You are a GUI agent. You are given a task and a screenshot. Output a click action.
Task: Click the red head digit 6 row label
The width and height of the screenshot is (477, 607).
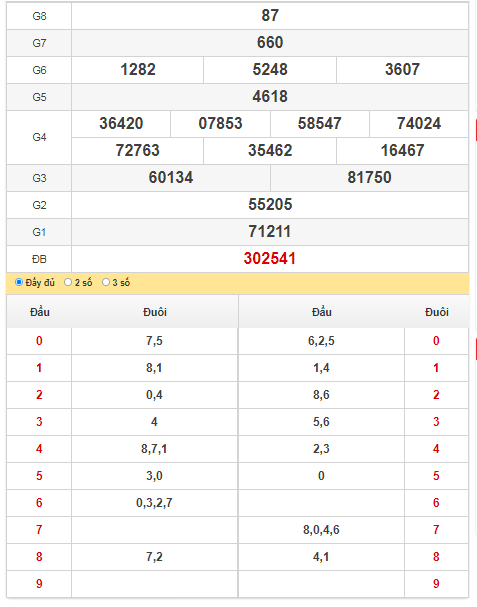(x=39, y=503)
